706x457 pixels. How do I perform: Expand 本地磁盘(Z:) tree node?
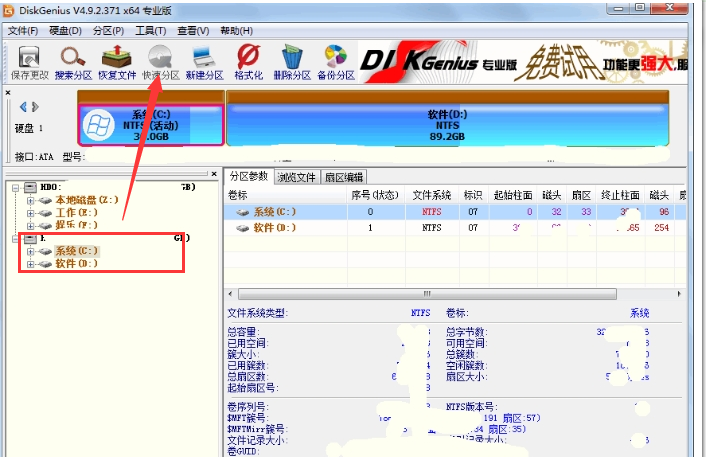pyautogui.click(x=31, y=200)
